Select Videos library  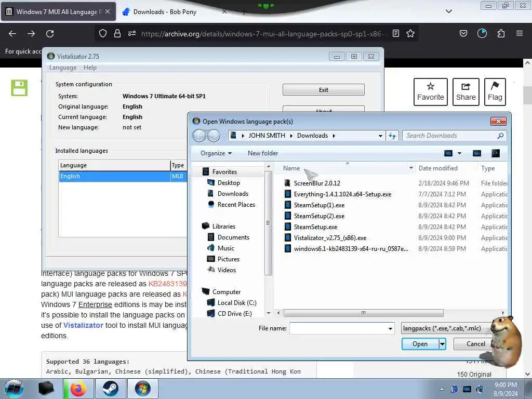(221, 270)
